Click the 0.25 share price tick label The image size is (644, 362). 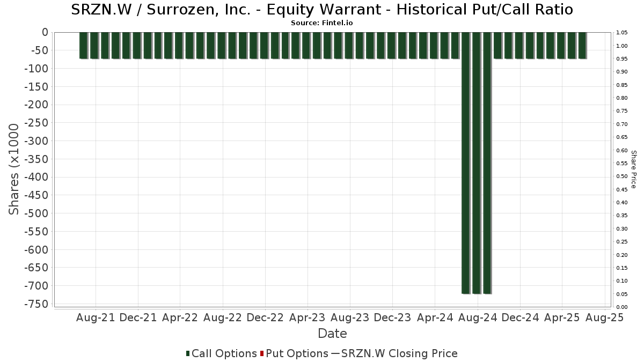tap(621, 242)
